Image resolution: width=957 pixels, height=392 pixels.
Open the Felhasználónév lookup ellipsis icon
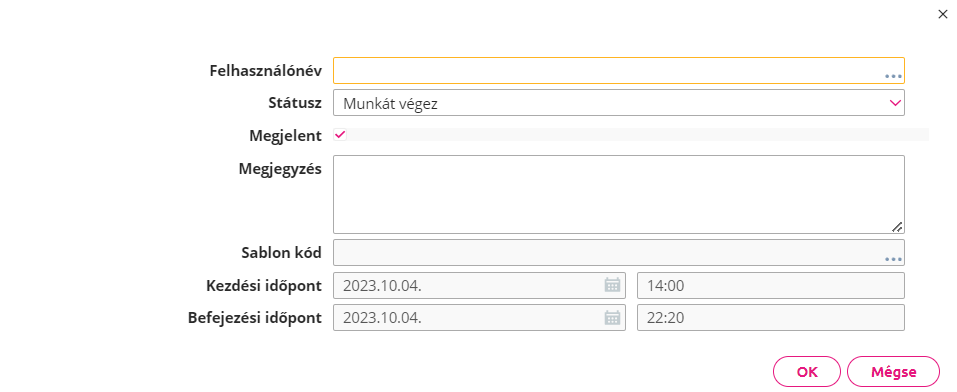point(893,76)
